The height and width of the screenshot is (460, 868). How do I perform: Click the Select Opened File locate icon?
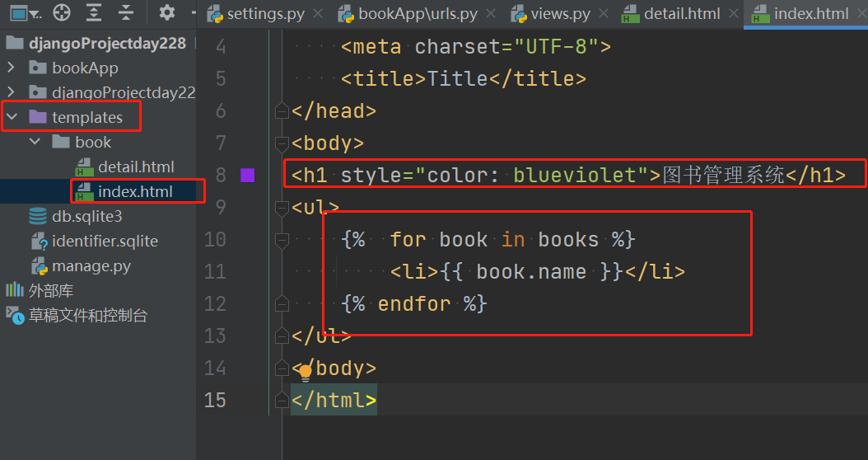tap(62, 12)
